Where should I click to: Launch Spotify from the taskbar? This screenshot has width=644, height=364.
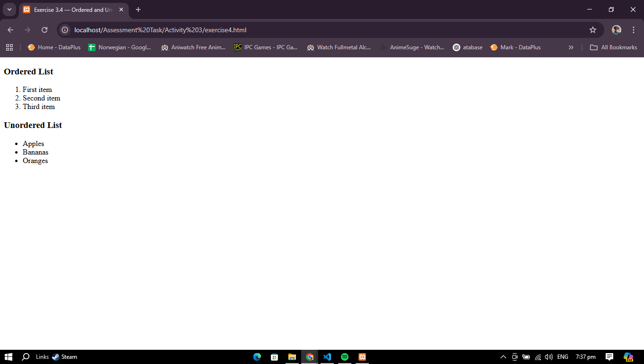point(345,357)
